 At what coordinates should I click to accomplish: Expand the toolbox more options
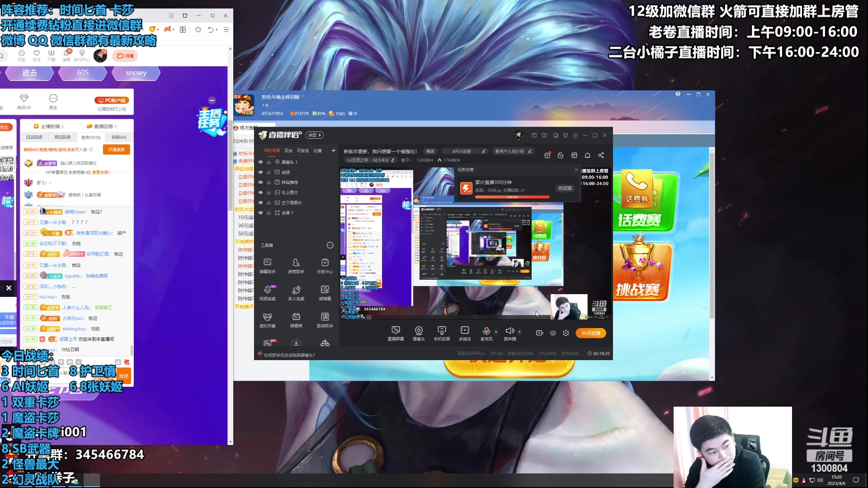point(330,245)
